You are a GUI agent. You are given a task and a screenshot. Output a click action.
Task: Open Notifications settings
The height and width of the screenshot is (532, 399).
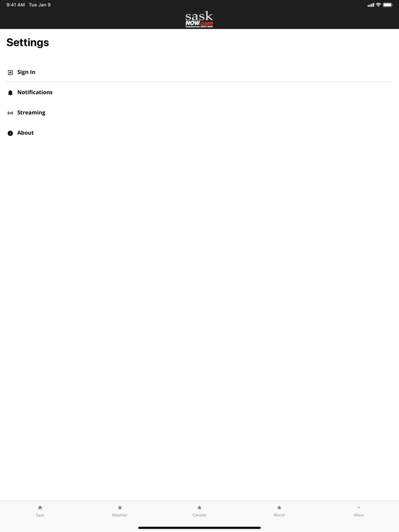pos(199,92)
